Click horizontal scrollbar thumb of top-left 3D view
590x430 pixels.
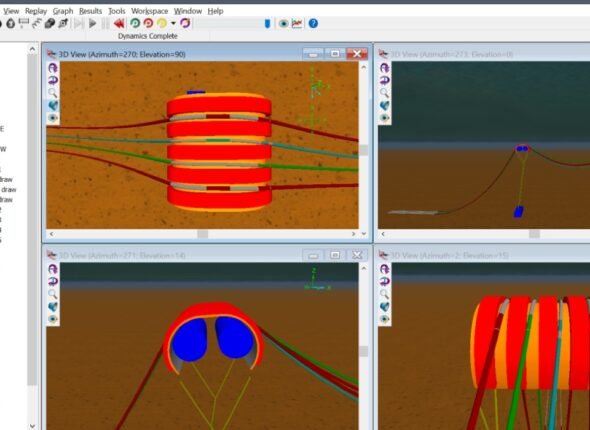[202, 234]
